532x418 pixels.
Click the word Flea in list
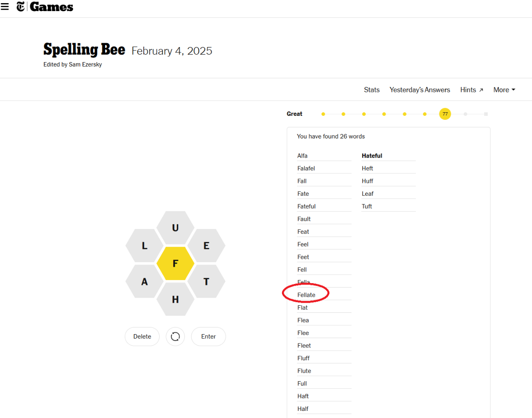(x=303, y=320)
